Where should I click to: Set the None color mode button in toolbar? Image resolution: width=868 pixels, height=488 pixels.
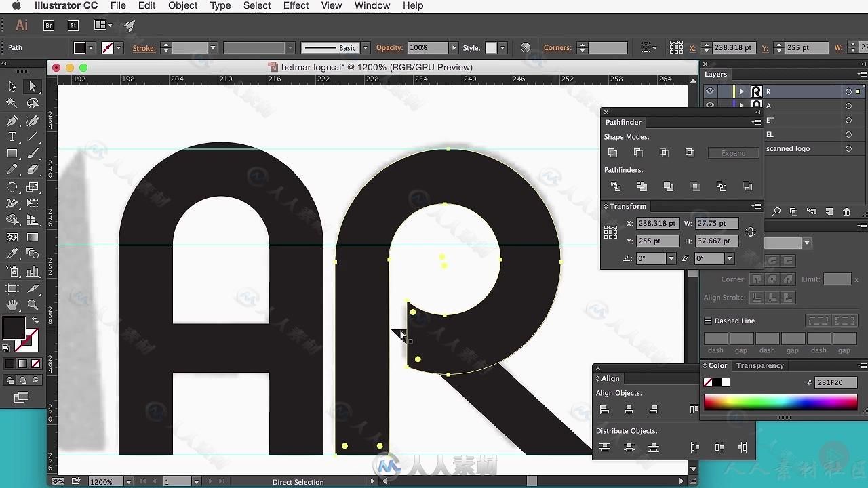pos(36,364)
